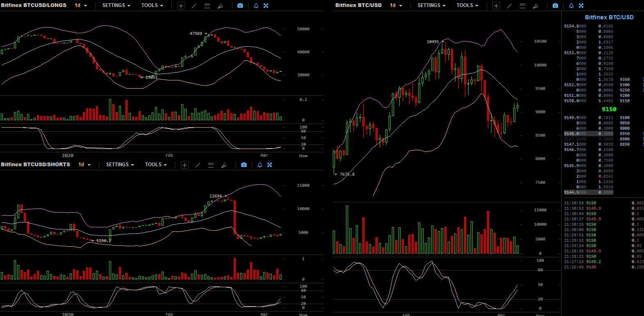Select fan lines tool on BTCUSD/LONGS chart

[x=220, y=6]
